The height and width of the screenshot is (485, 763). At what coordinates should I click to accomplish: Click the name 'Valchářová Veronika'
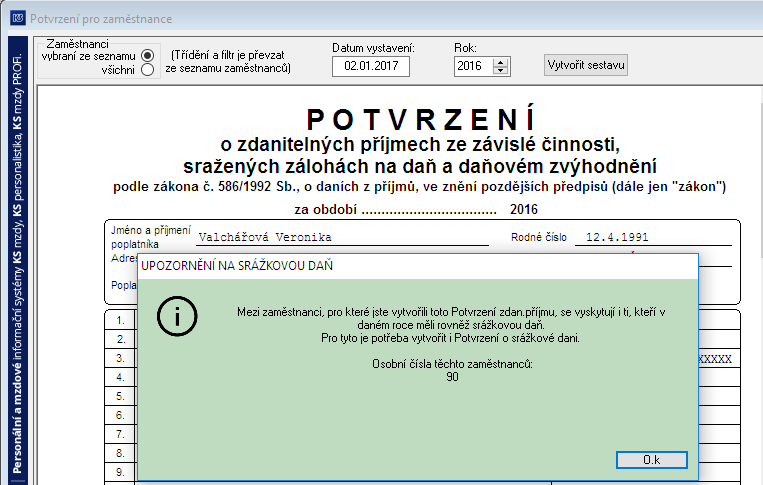click(x=265, y=237)
